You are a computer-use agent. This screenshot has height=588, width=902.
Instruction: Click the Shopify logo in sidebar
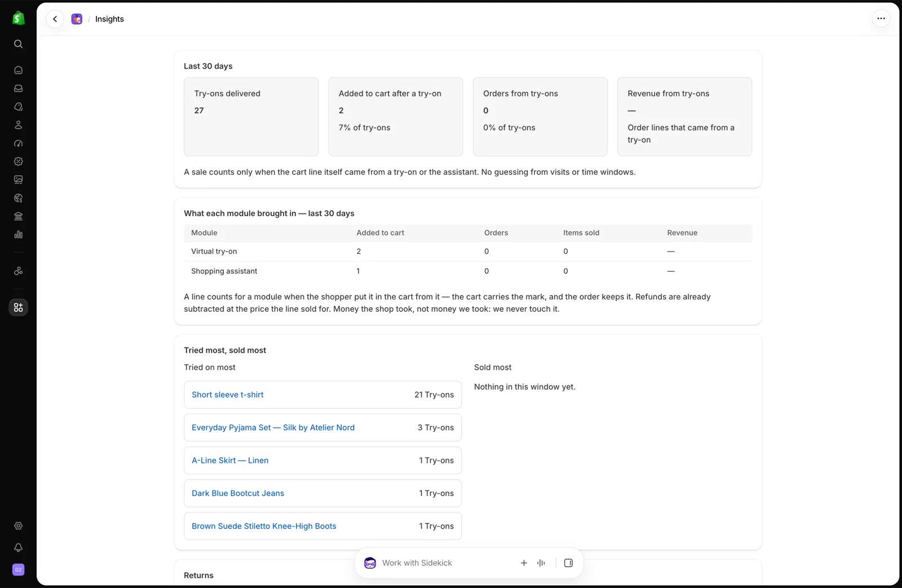[18, 18]
